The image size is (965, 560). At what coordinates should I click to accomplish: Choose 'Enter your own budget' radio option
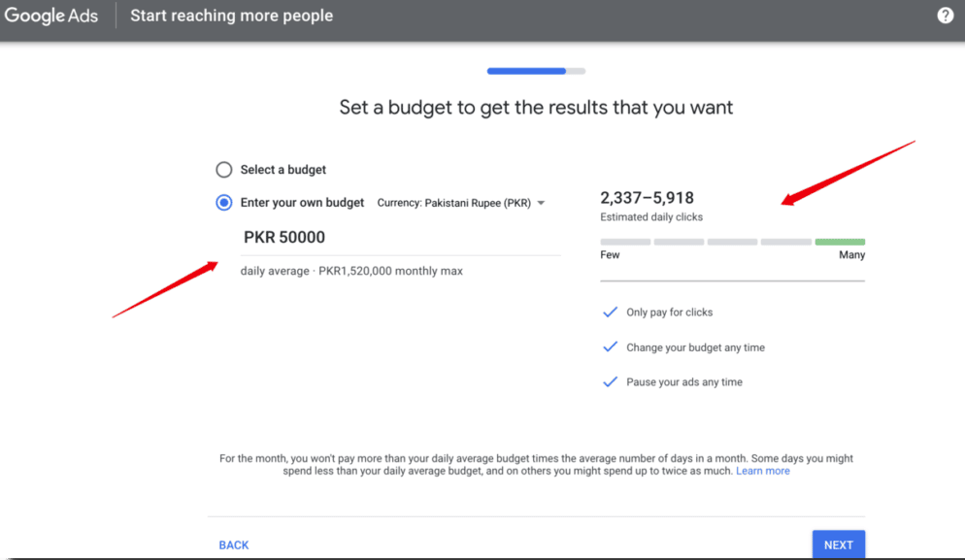click(224, 203)
